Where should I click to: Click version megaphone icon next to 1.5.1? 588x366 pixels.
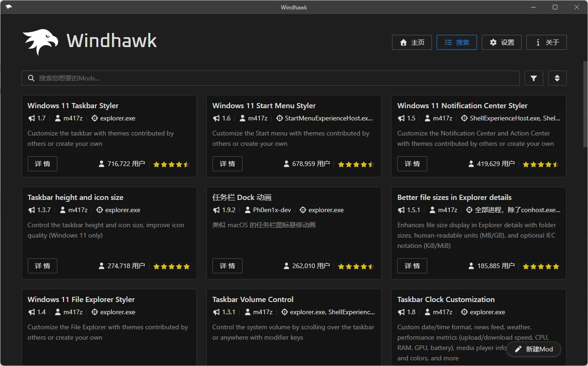401,210
